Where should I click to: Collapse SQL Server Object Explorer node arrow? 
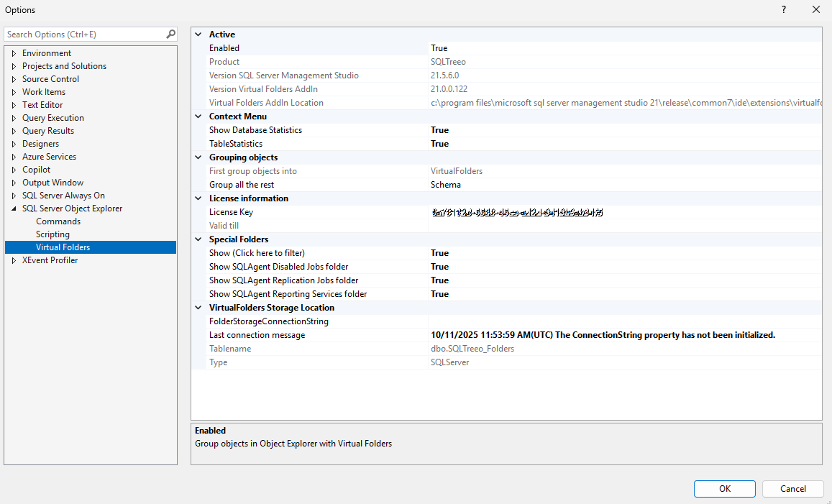pos(14,209)
